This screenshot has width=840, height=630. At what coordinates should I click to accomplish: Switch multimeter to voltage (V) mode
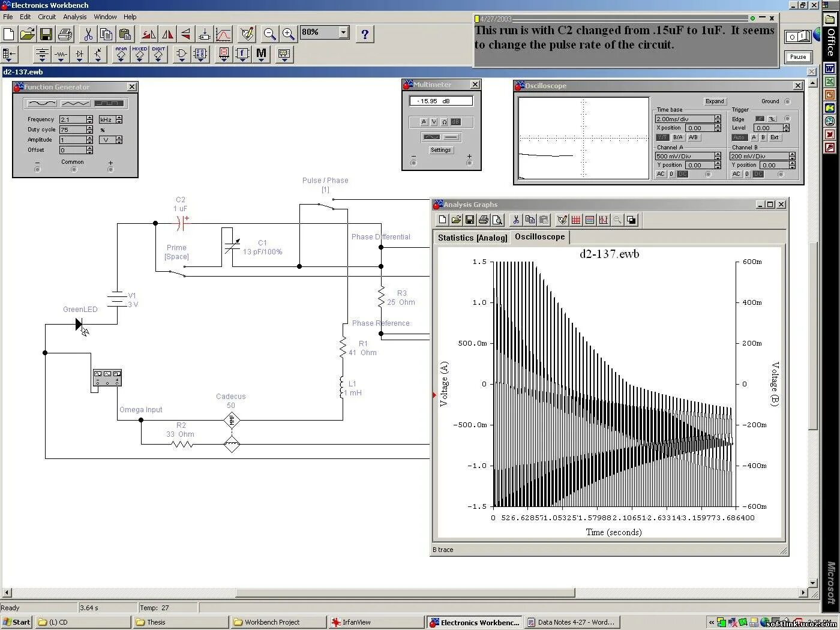tap(434, 122)
